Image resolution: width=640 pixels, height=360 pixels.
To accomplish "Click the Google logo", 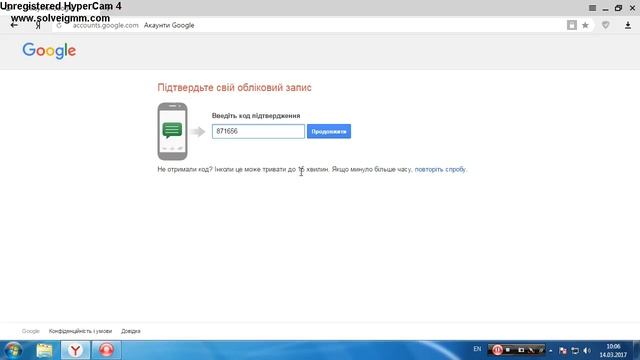I will pos(49,51).
